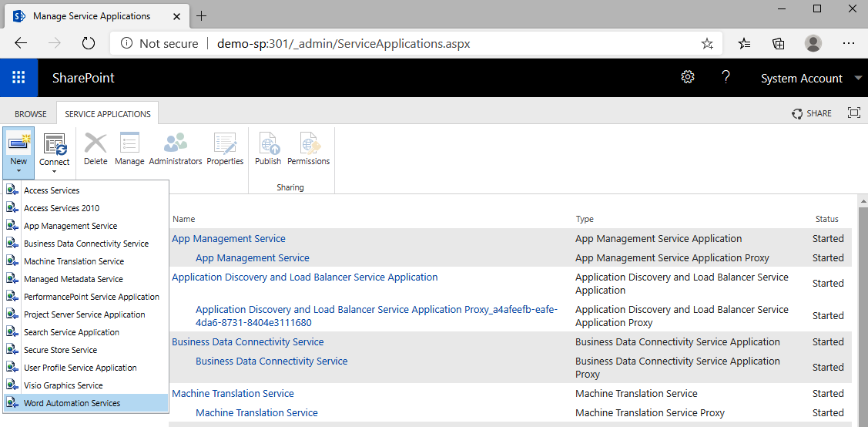
Task: Click the icon beside Search Service Application
Action: click(13, 332)
